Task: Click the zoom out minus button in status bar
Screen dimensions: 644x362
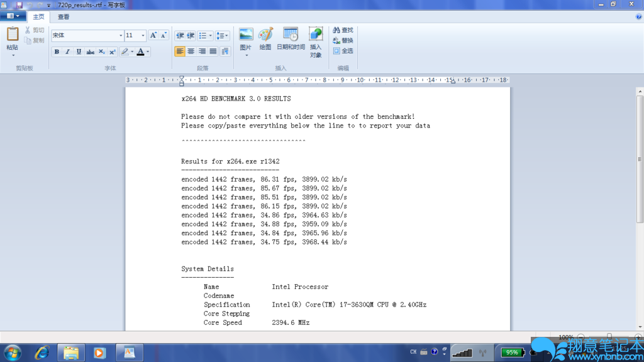Action: 580,337
